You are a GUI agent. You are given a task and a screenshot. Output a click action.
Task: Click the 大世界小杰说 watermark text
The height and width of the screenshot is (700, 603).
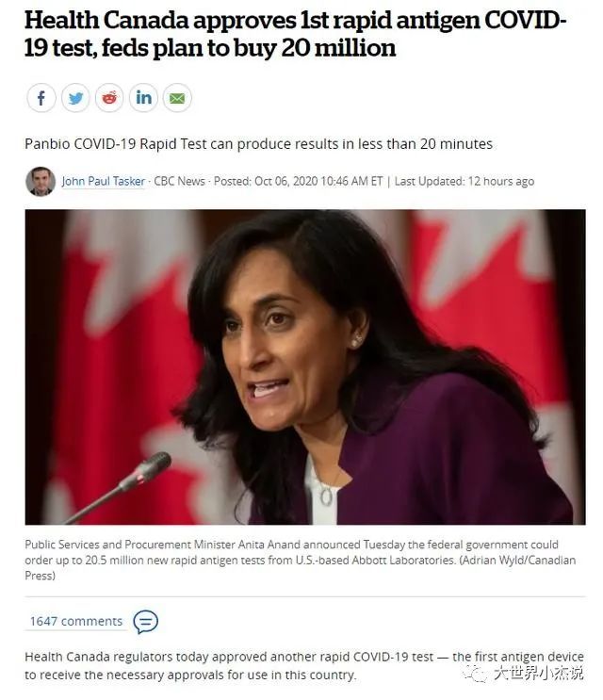[x=538, y=673]
